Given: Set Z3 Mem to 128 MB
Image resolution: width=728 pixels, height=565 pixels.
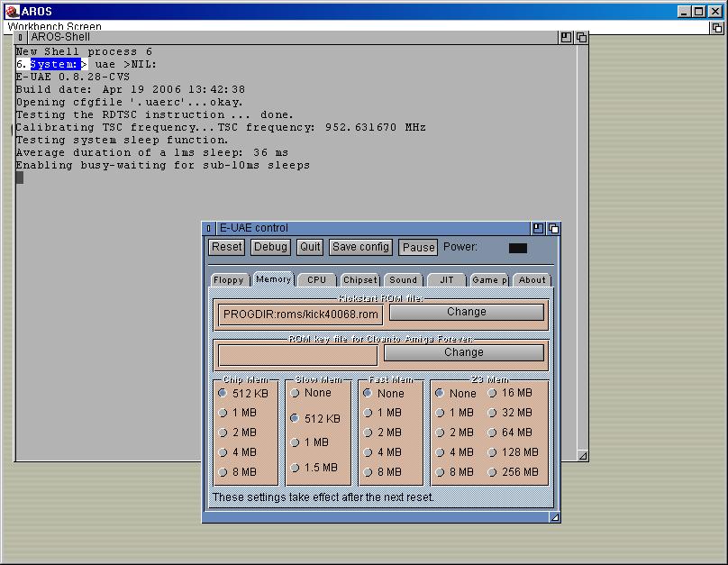Looking at the screenshot, I should pos(513,452).
